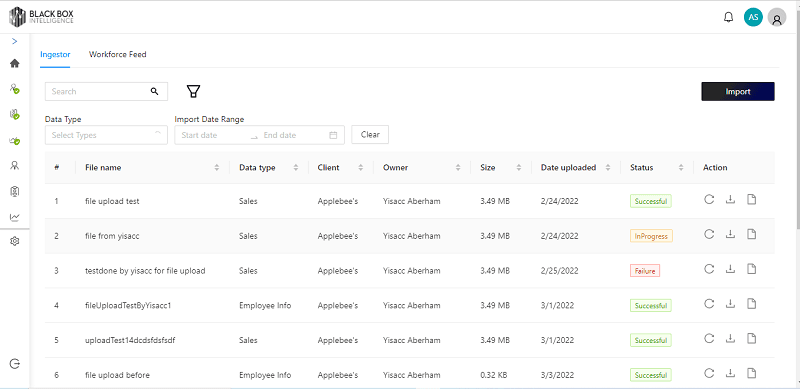Open the notifications bell

pyautogui.click(x=729, y=18)
